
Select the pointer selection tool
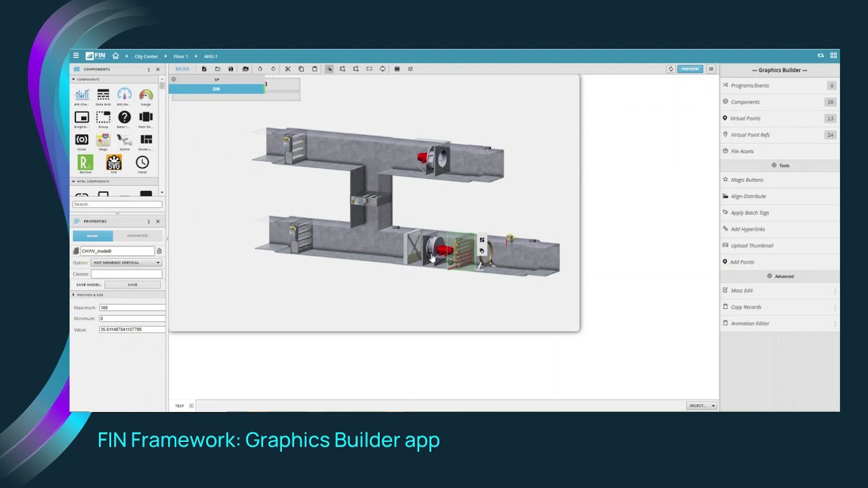pos(329,68)
